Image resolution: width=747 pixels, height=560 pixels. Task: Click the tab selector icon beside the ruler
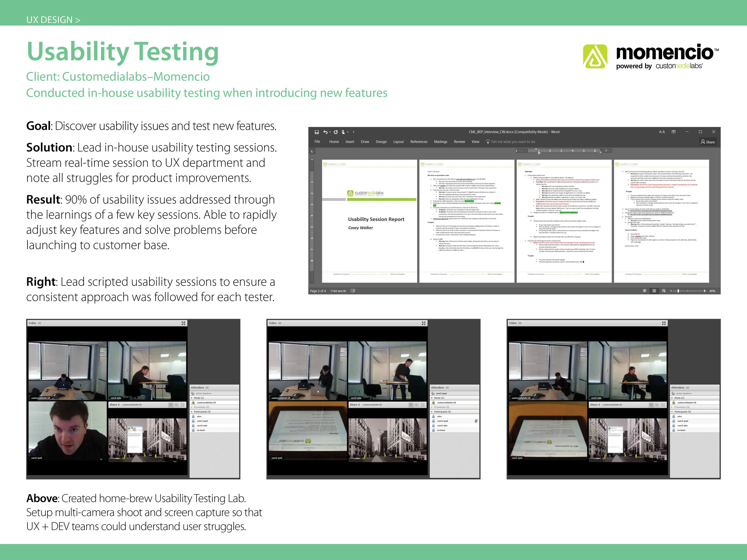312,151
